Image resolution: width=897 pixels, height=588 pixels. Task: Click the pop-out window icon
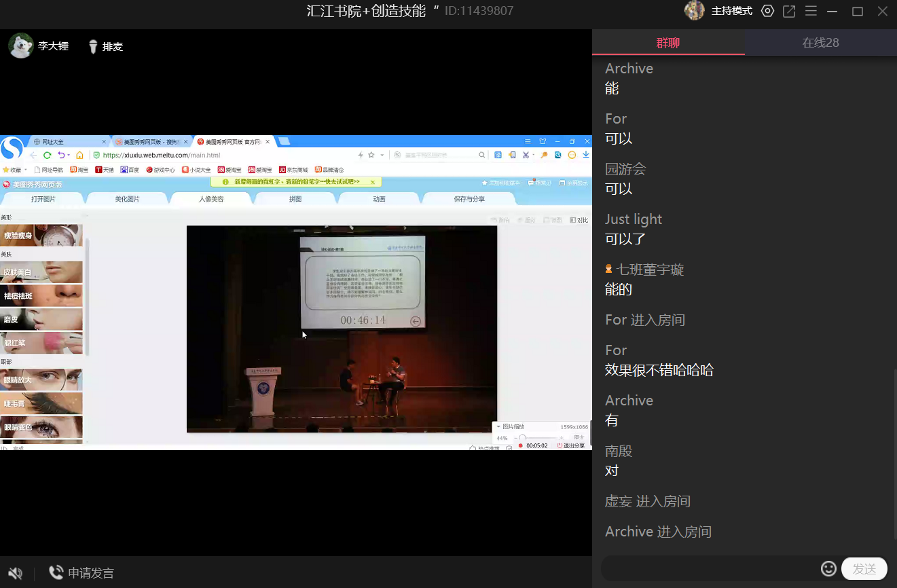[x=789, y=11]
